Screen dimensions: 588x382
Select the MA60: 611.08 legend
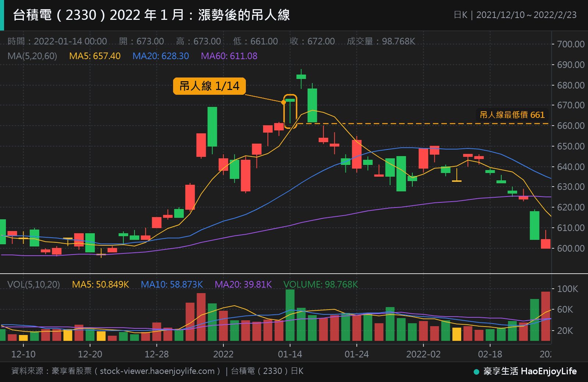coord(229,56)
